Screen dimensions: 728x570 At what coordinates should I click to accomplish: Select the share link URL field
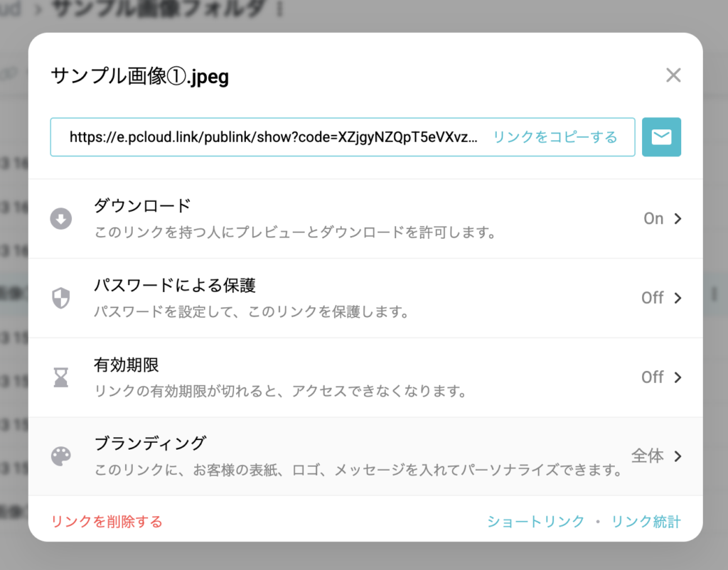(270, 136)
